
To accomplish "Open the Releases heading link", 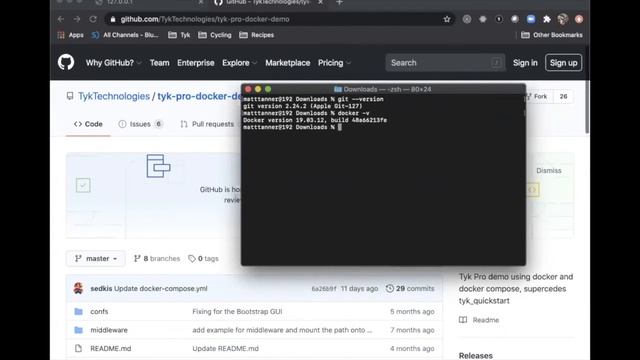I will pyautogui.click(x=476, y=356).
